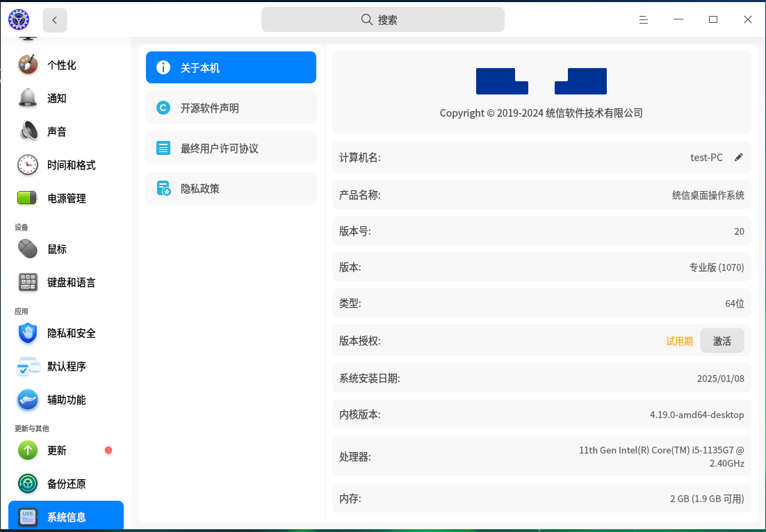
Task: Select 个性化 in the sidebar
Action: pyautogui.click(x=66, y=65)
